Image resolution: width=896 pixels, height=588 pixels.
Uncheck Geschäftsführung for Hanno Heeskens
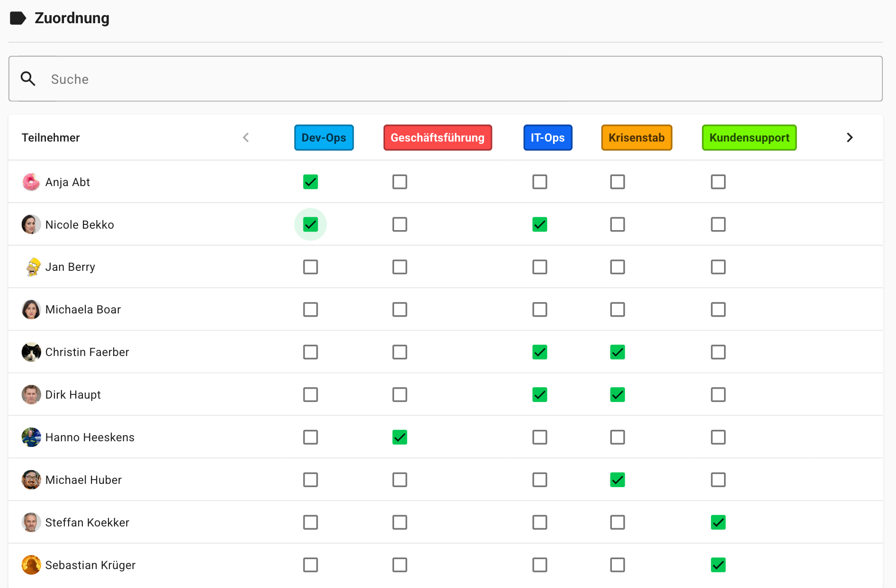[400, 437]
